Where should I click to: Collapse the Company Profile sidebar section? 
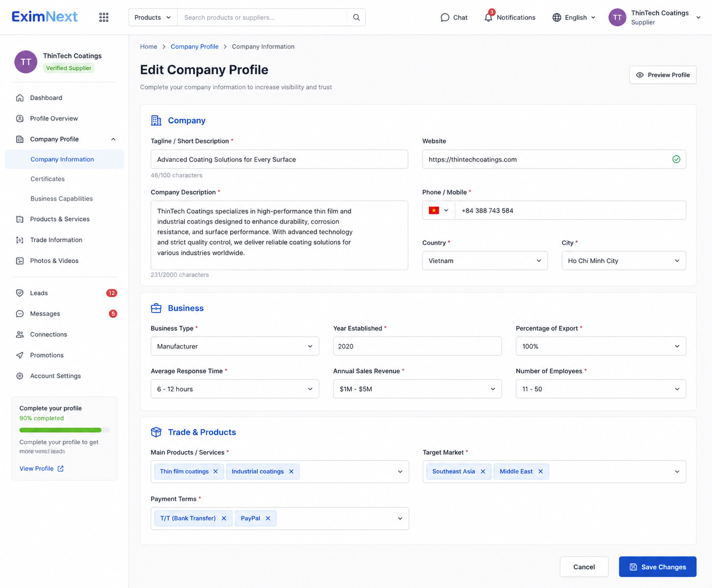tap(114, 139)
